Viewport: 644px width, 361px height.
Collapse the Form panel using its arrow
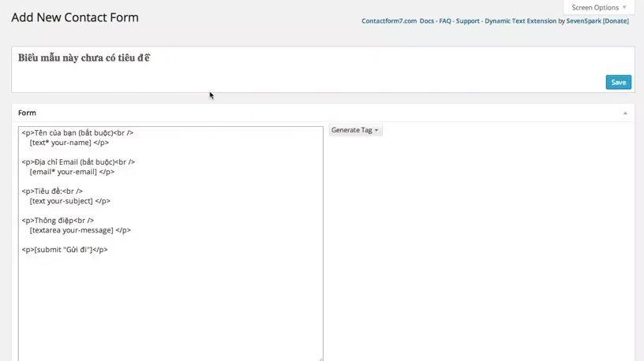(x=625, y=113)
